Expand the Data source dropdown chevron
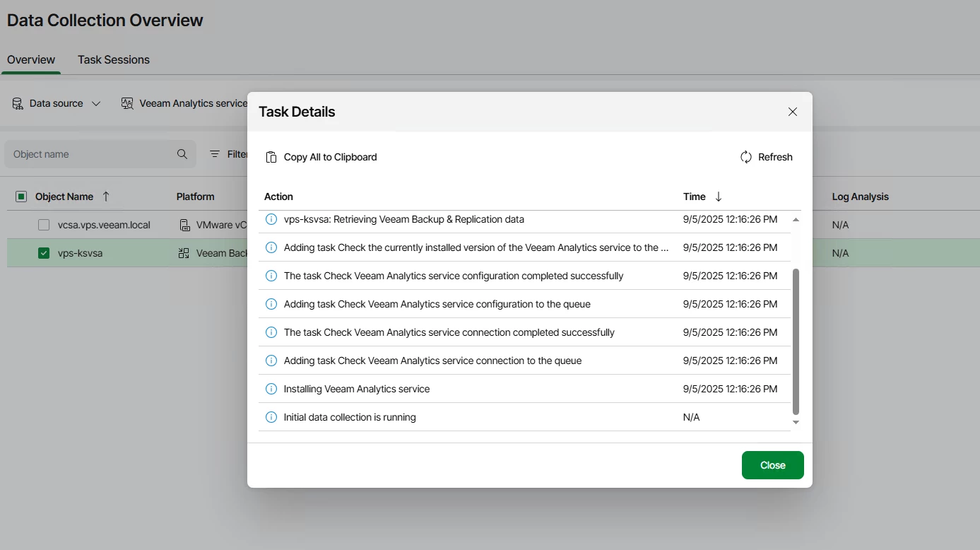Viewport: 980px width, 550px height. pos(96,103)
